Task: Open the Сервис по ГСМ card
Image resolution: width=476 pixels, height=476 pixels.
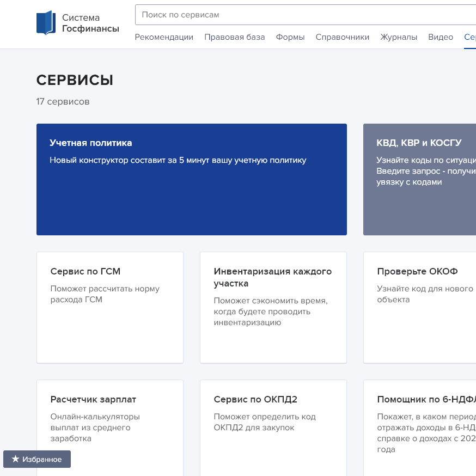Action: [x=110, y=308]
